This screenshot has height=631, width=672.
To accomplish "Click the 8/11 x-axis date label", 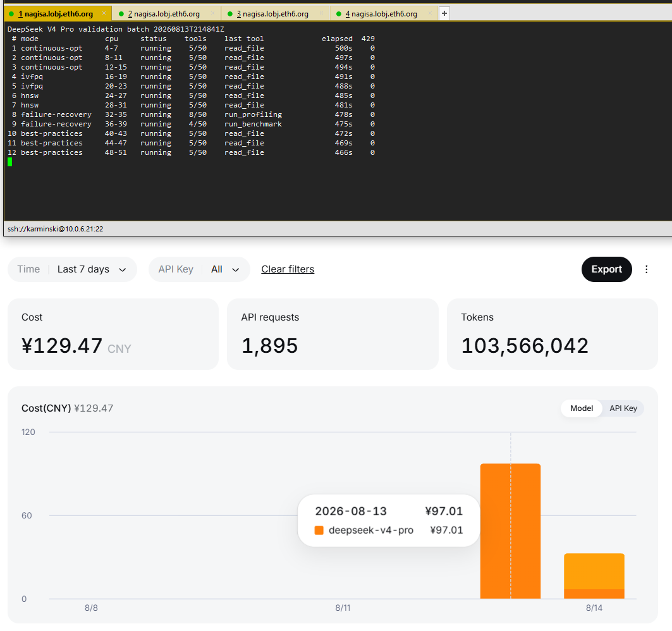I will (x=343, y=608).
